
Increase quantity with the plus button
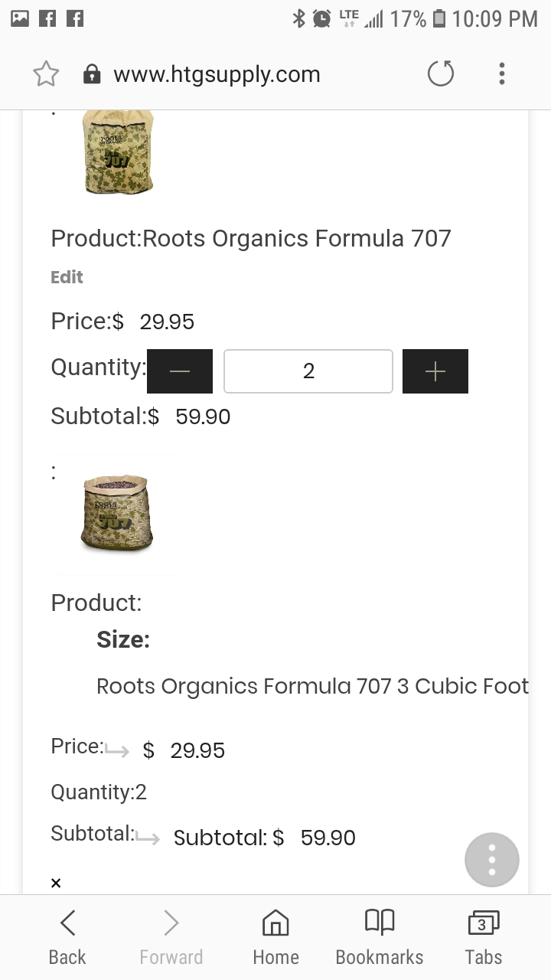(435, 371)
